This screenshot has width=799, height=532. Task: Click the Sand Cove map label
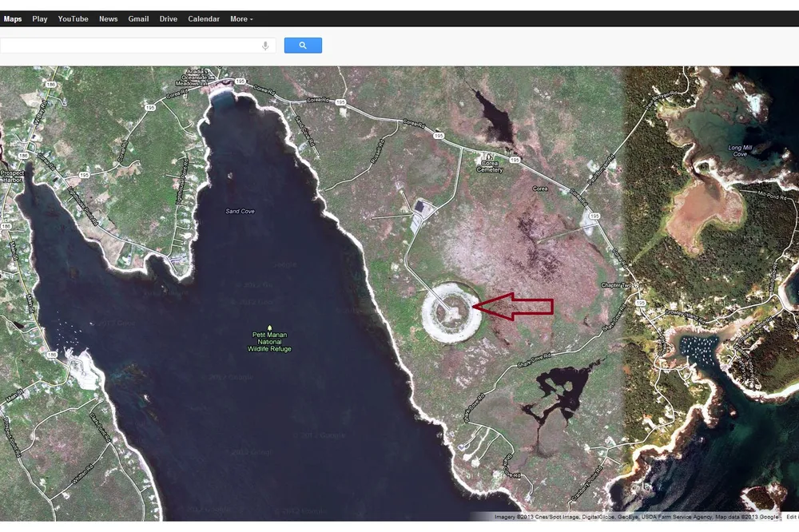click(240, 211)
